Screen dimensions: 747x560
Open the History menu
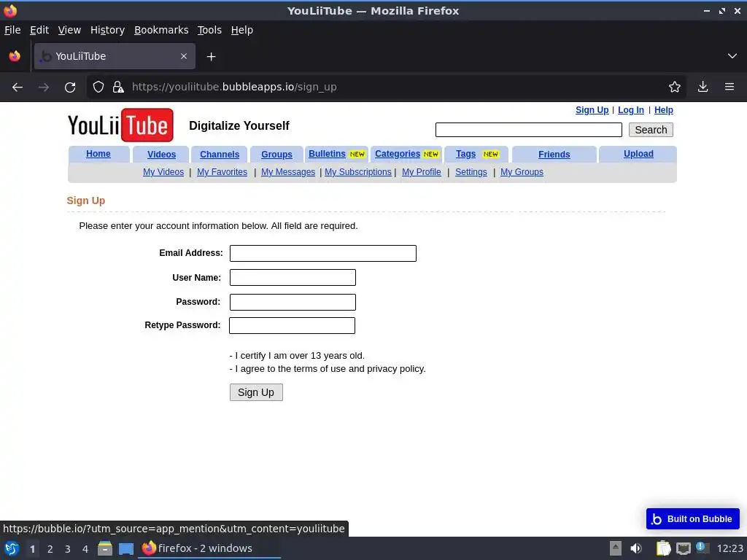click(107, 30)
